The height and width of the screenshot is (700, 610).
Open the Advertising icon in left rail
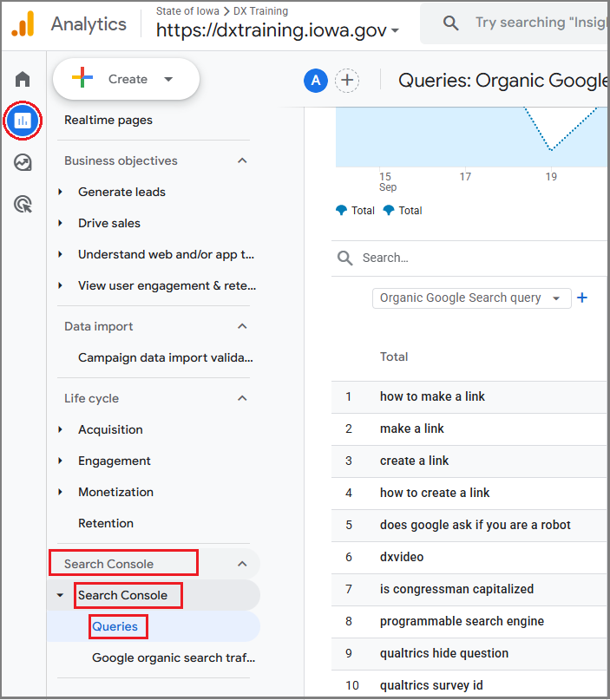click(23, 205)
